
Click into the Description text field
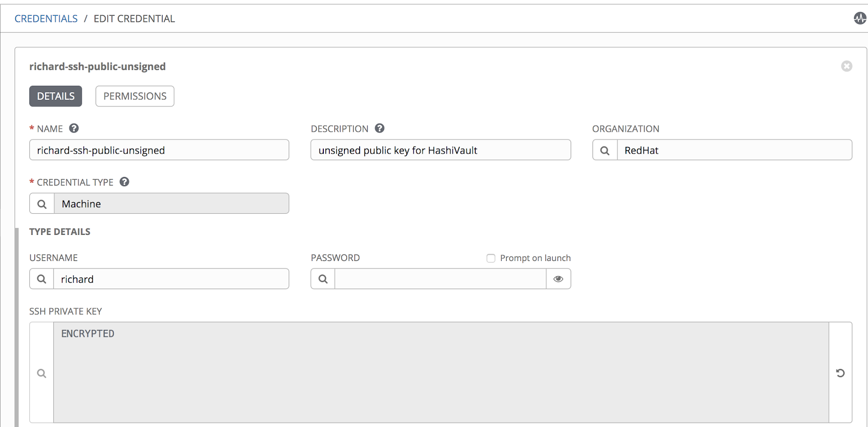(440, 150)
